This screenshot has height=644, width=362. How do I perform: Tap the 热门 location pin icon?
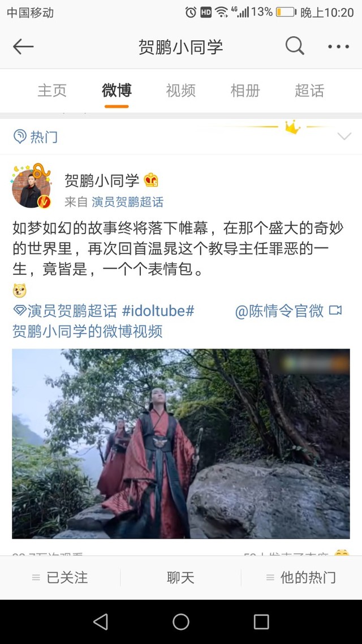tap(20, 136)
